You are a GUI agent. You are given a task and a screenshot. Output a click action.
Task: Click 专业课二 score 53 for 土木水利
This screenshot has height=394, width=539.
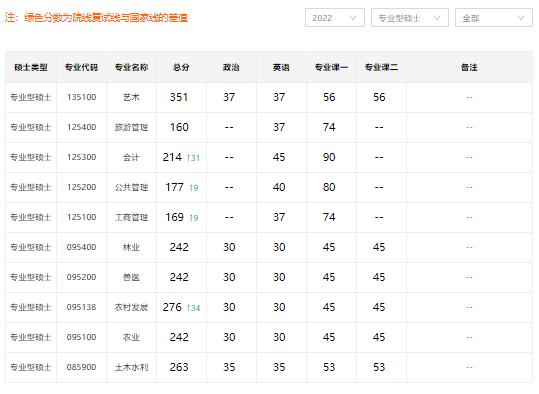click(x=379, y=367)
